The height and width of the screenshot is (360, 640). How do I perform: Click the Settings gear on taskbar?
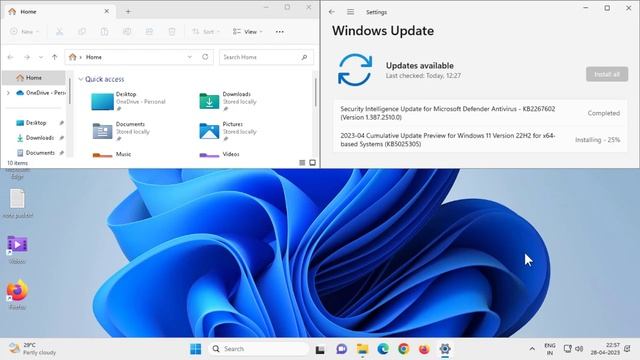(445, 349)
